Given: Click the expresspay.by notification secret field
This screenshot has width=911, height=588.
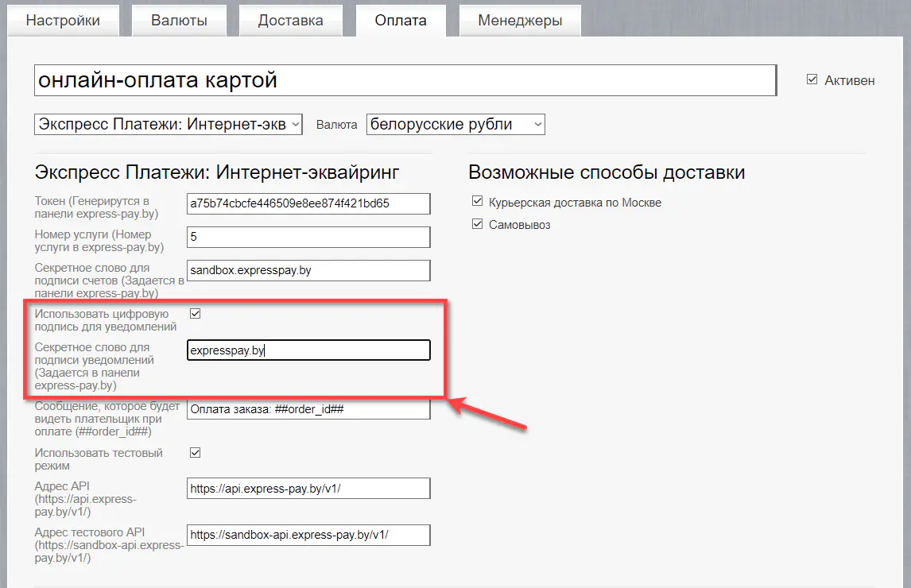Looking at the screenshot, I should (x=308, y=350).
